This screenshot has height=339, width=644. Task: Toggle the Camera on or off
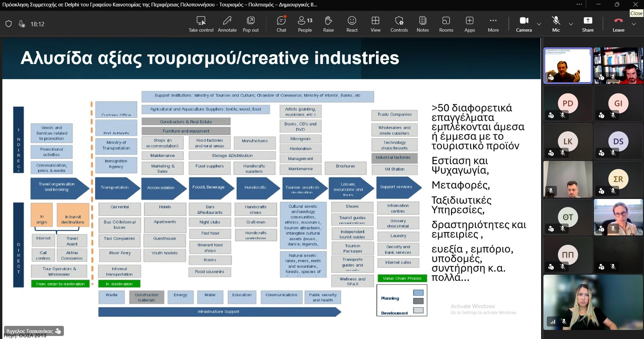524,24
